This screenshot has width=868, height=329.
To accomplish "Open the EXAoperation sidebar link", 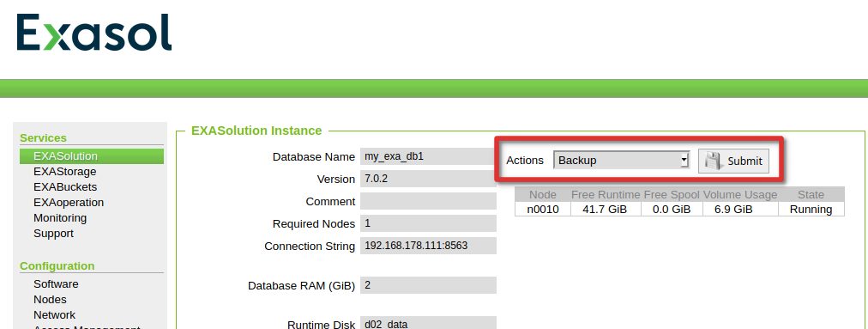I will pos(69,203).
